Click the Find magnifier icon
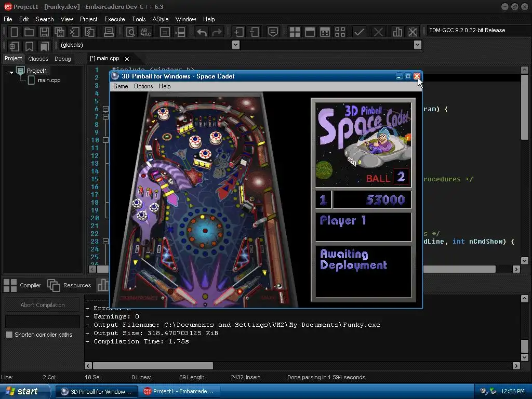Screen dimensions: 532x399 130,32
